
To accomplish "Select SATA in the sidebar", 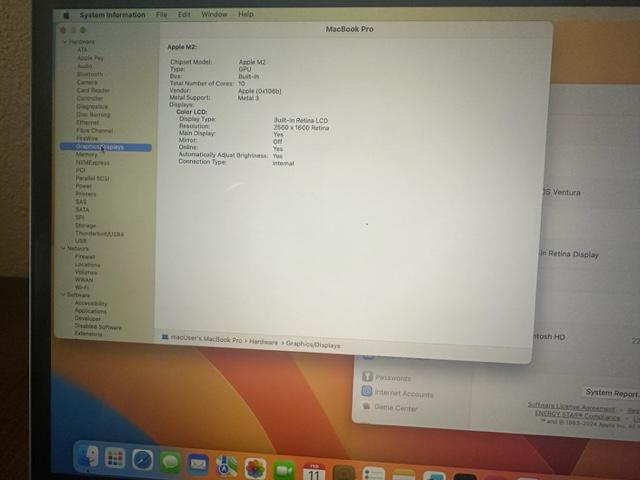I will [82, 209].
